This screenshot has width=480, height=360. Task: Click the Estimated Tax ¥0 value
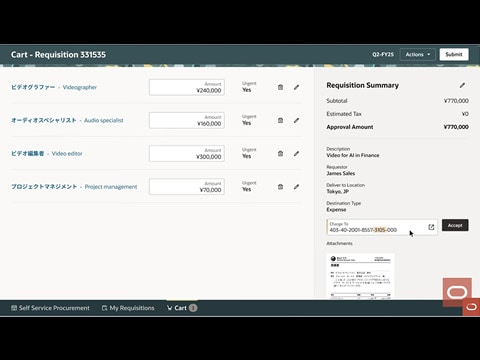click(x=465, y=114)
